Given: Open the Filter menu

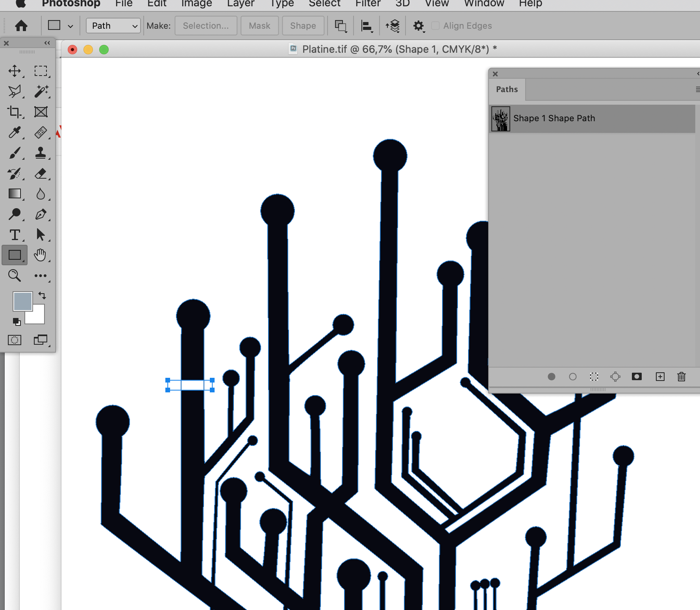Looking at the screenshot, I should [x=368, y=4].
